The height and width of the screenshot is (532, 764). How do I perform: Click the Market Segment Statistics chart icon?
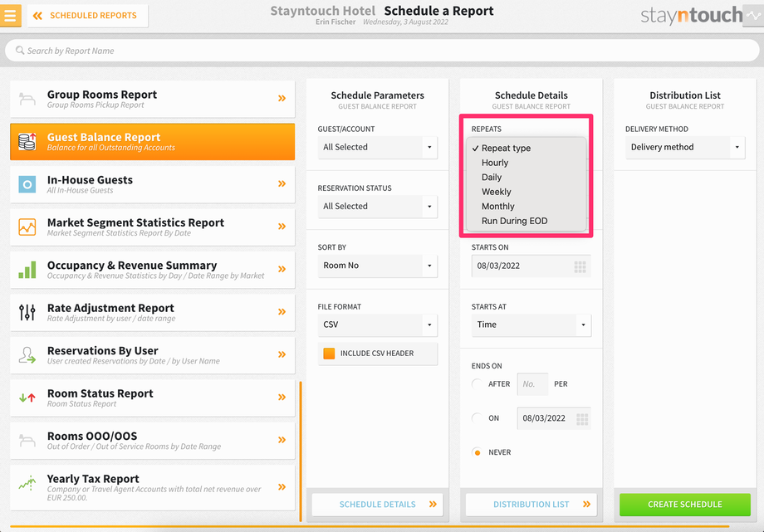pyautogui.click(x=27, y=227)
